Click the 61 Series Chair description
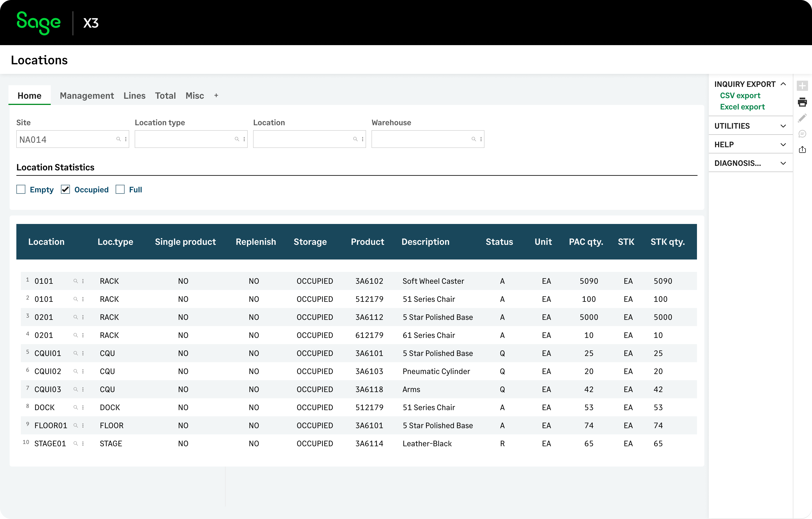This screenshot has width=812, height=519. coord(429,335)
